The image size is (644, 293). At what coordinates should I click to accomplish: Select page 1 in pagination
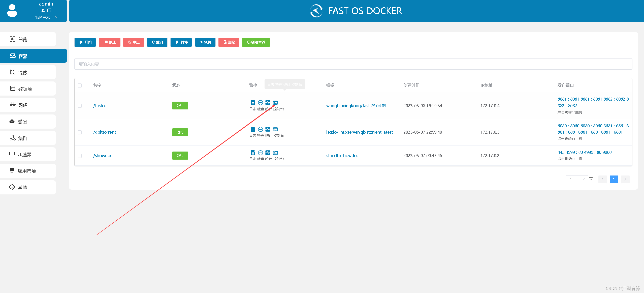(x=614, y=179)
